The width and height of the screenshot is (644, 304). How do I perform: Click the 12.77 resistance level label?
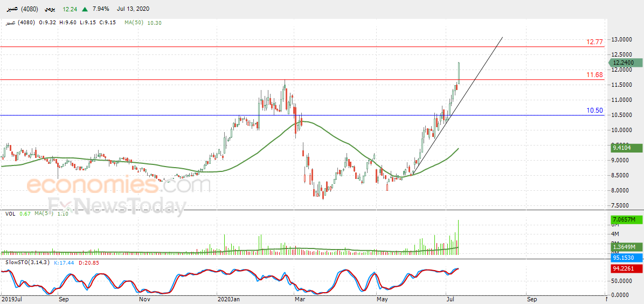point(595,42)
